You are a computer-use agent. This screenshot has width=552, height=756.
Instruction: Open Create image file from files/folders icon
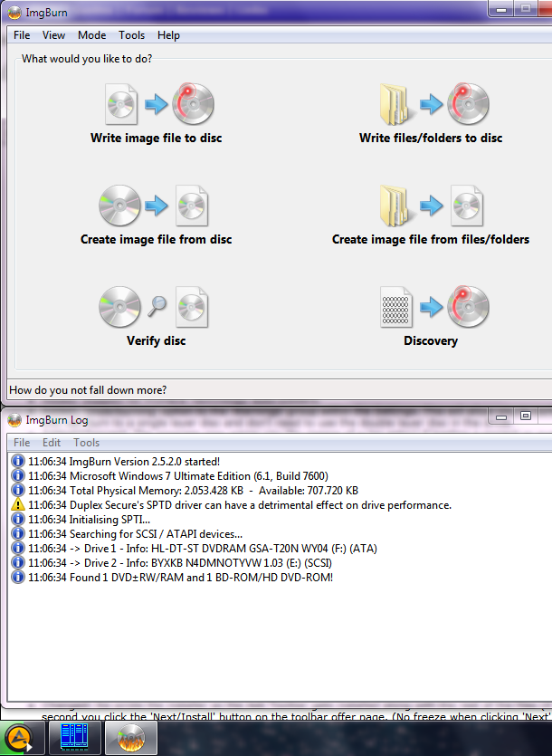point(431,205)
